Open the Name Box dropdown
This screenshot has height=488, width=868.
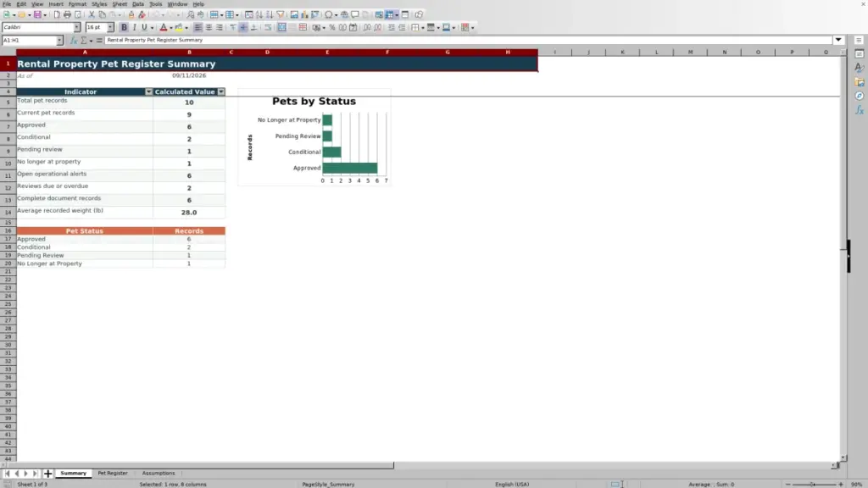point(59,41)
